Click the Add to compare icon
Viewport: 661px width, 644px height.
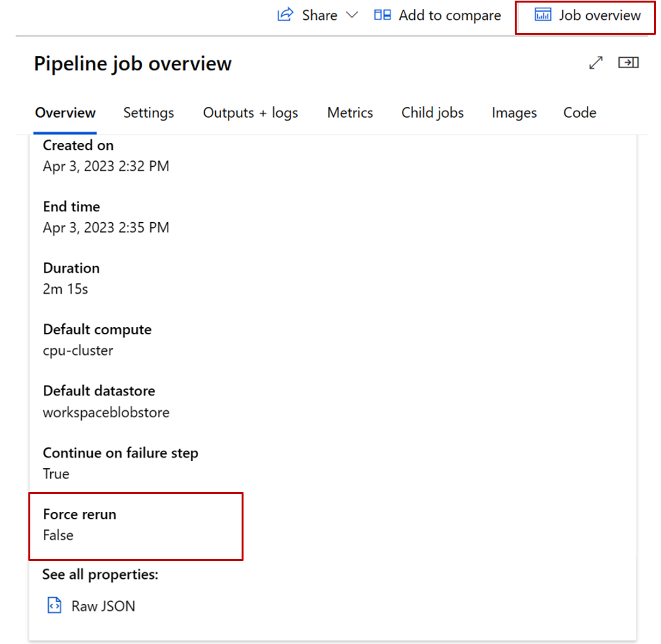pos(383,15)
